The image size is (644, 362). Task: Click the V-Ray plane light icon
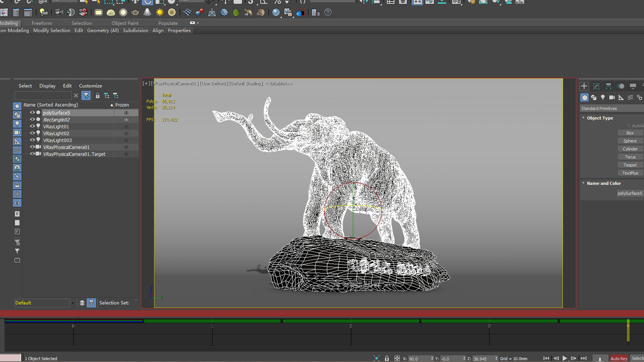click(98, 13)
